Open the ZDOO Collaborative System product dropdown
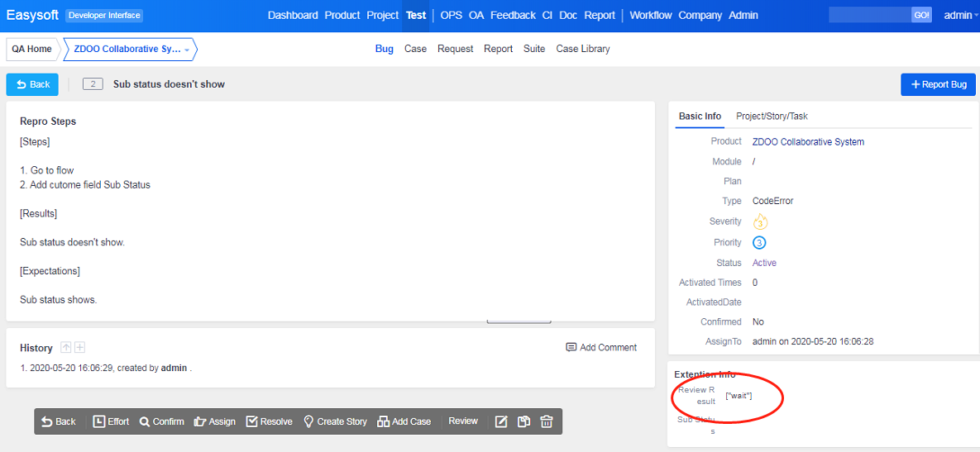Image resolution: width=980 pixels, height=452 pixels. point(131,50)
